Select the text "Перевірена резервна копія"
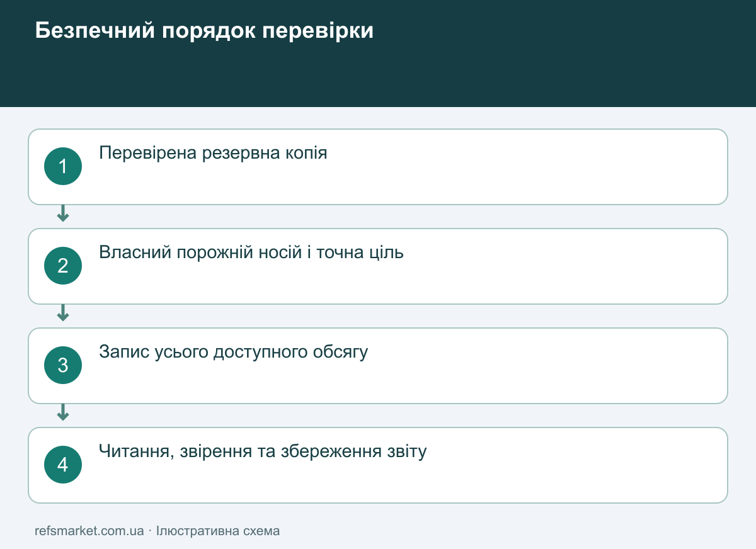Viewport: 756px width, 549px height. pos(213,153)
